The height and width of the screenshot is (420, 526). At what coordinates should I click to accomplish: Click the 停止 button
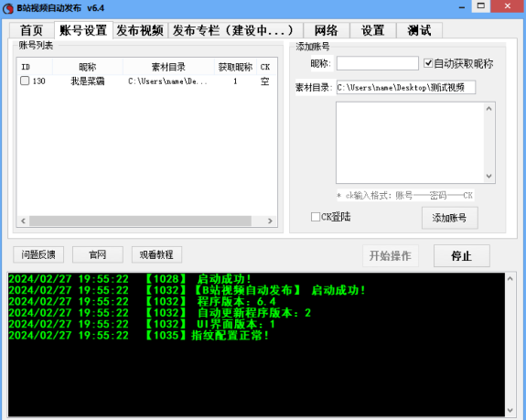(x=462, y=255)
